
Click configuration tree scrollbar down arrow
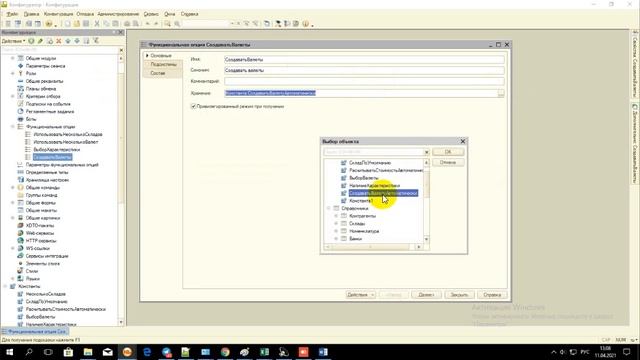click(x=121, y=322)
